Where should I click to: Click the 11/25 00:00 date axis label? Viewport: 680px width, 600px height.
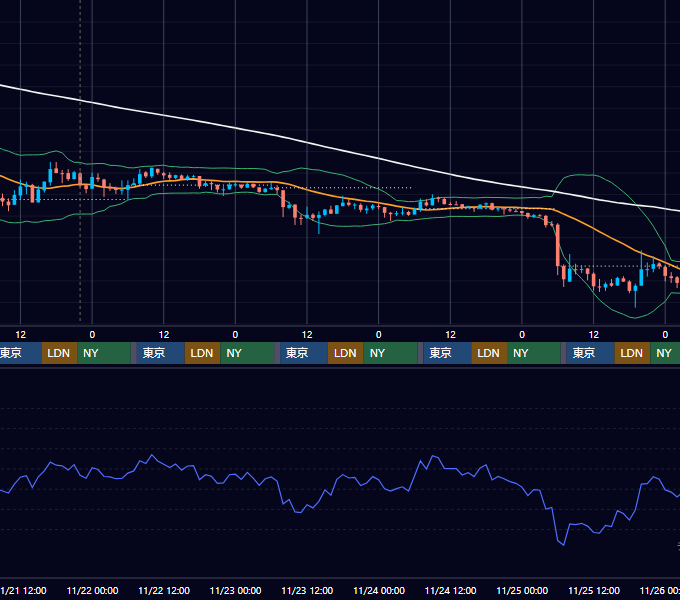pyautogui.click(x=522, y=590)
